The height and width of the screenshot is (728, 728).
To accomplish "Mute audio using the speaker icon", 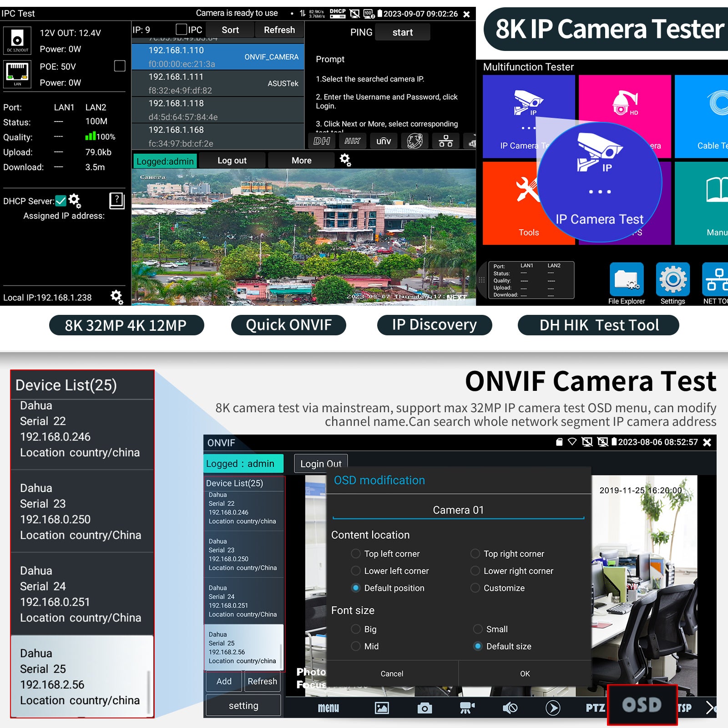I will 510,708.
